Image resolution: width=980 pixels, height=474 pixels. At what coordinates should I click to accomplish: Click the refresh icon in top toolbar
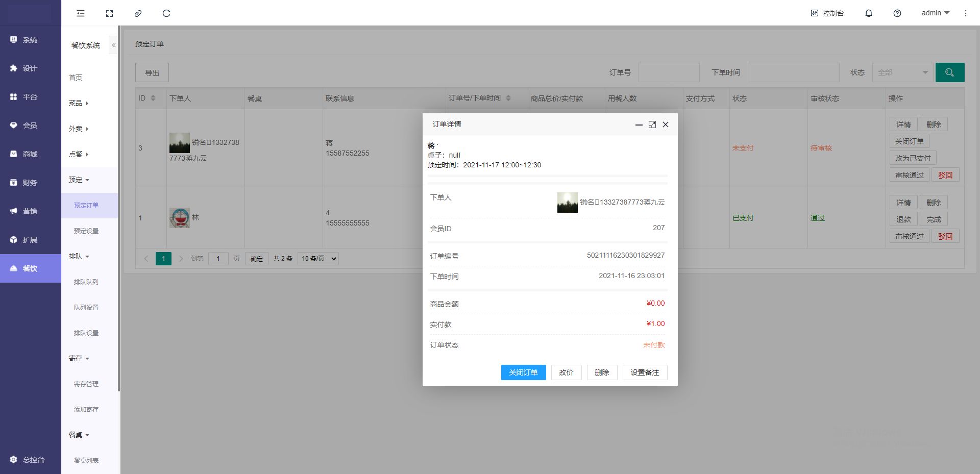(x=166, y=13)
